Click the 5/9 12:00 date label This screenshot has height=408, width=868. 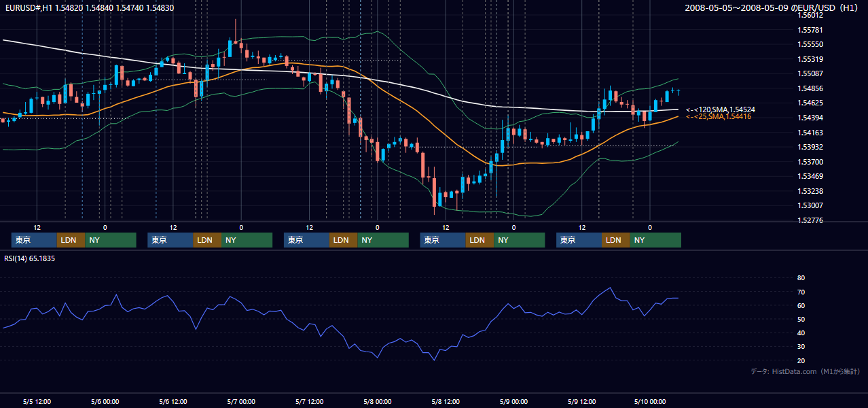[582, 401]
